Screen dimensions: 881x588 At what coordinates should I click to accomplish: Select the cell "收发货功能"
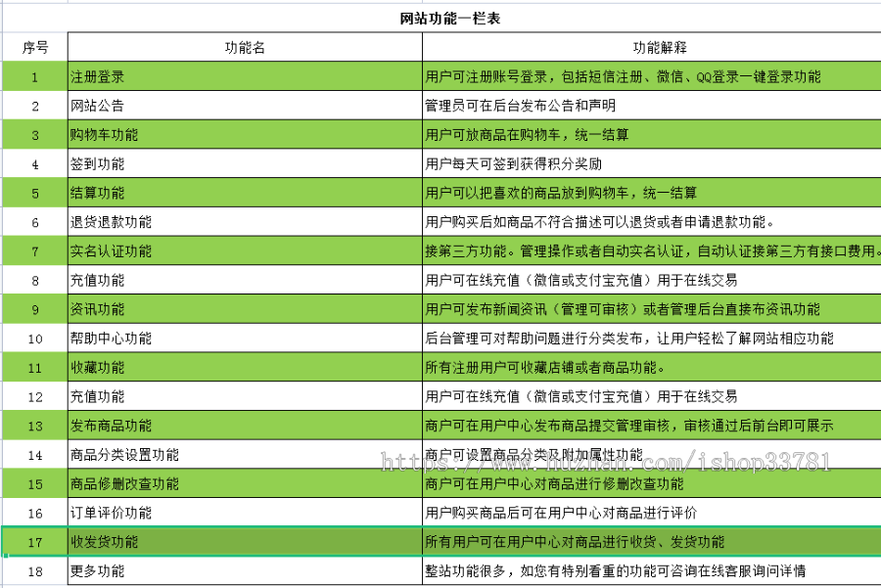click(245, 542)
